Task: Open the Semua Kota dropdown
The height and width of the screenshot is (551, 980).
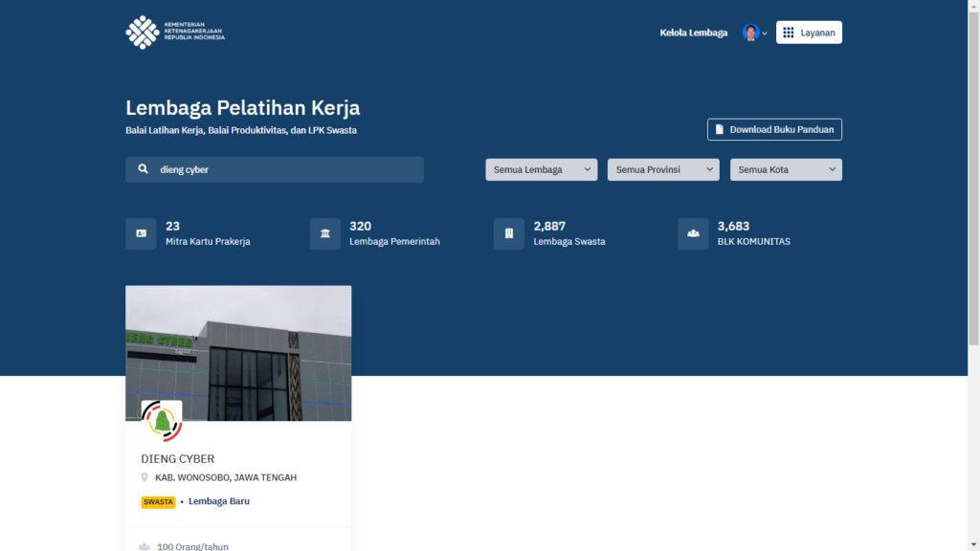Action: tap(785, 169)
